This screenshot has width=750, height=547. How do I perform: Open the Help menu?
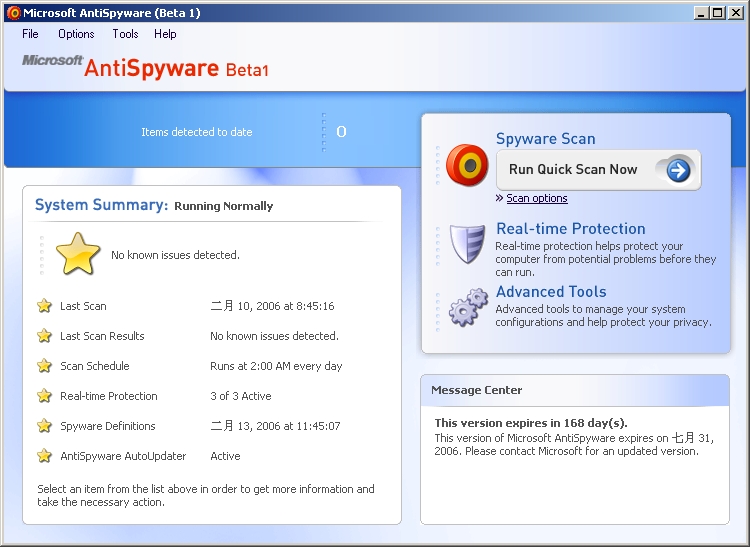[x=165, y=34]
